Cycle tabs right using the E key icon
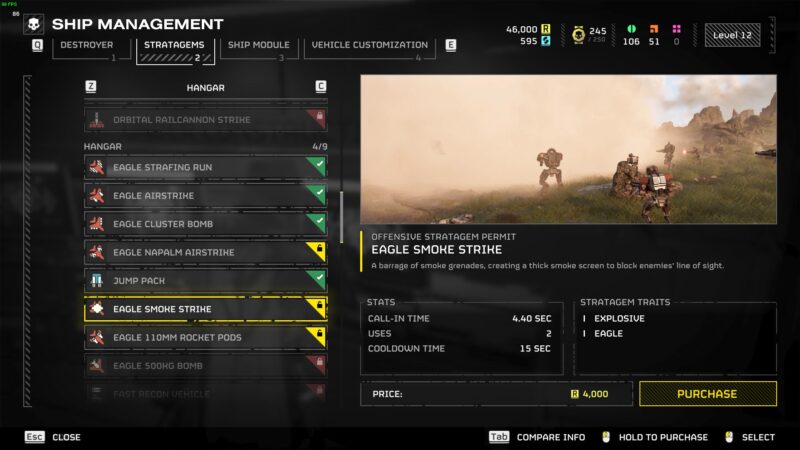The height and width of the screenshot is (450, 800). tap(451, 45)
